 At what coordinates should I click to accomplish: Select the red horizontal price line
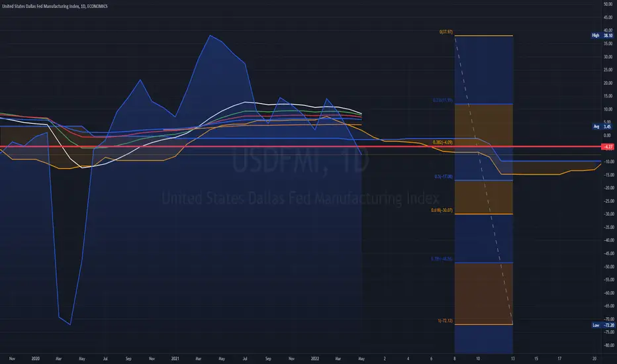click(x=301, y=147)
